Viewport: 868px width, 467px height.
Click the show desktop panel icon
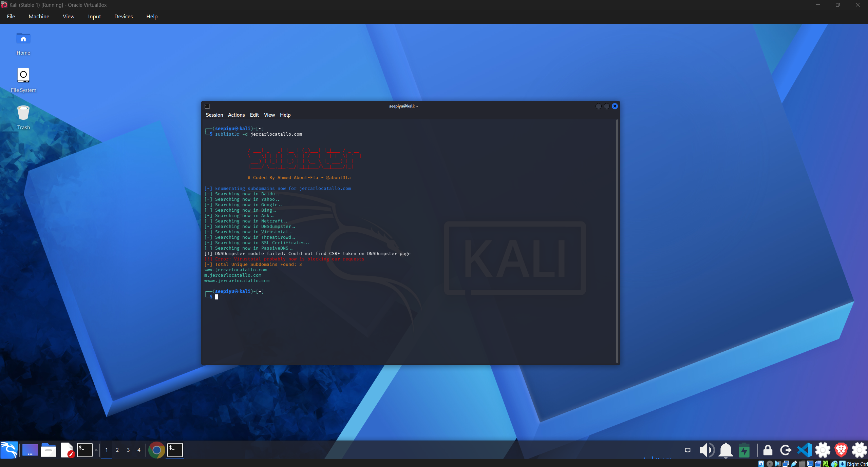pyautogui.click(x=30, y=450)
